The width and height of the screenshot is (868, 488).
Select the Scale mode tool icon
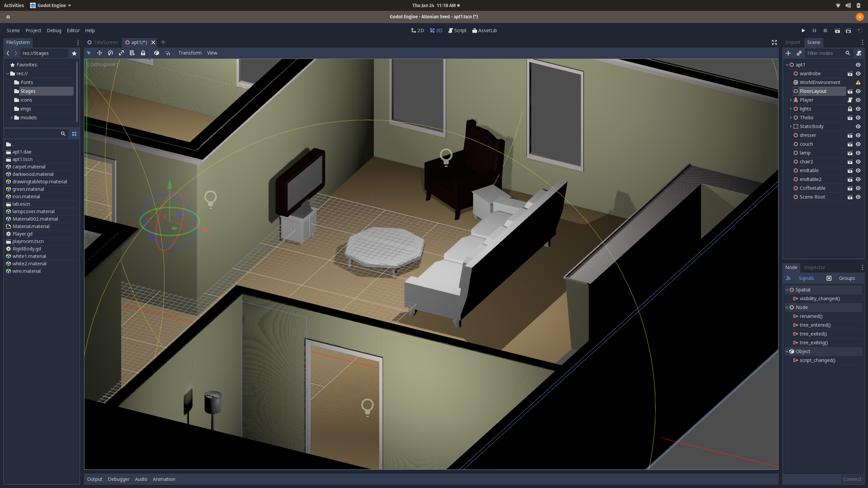pos(121,53)
